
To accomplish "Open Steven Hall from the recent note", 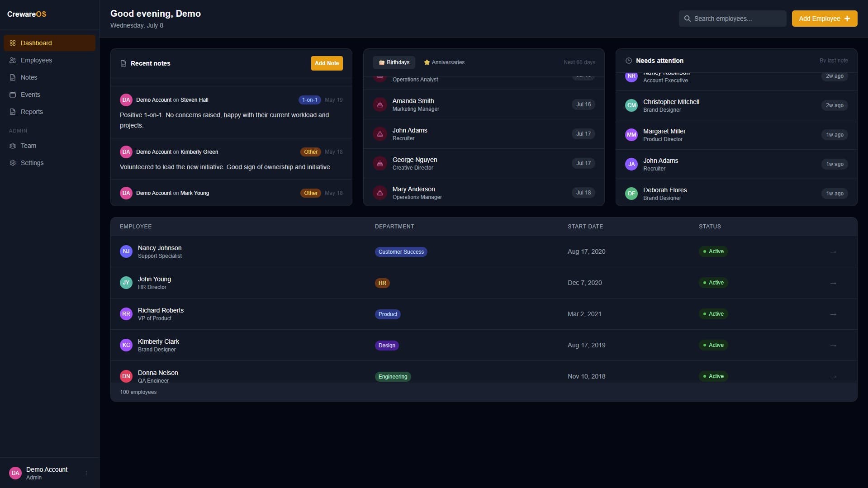I will [194, 100].
